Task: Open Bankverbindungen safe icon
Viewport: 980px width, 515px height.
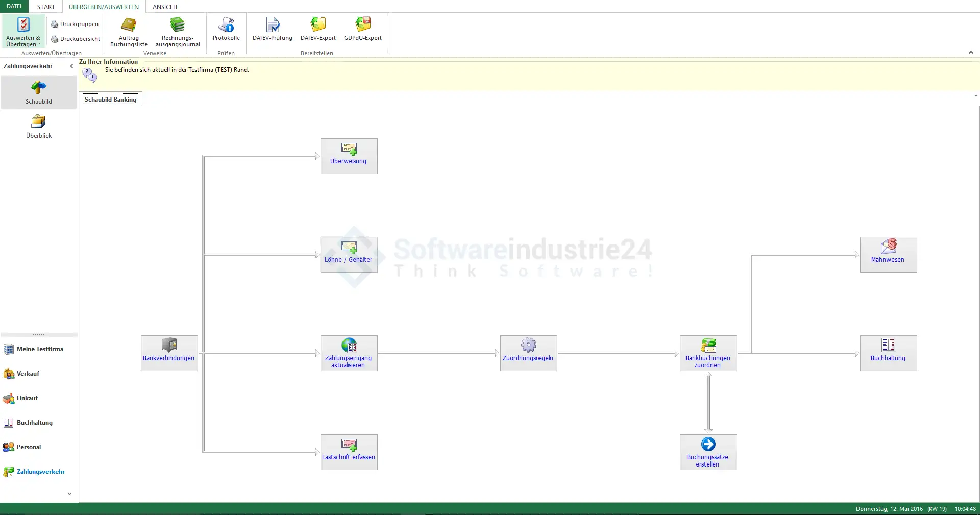Action: [x=169, y=346]
